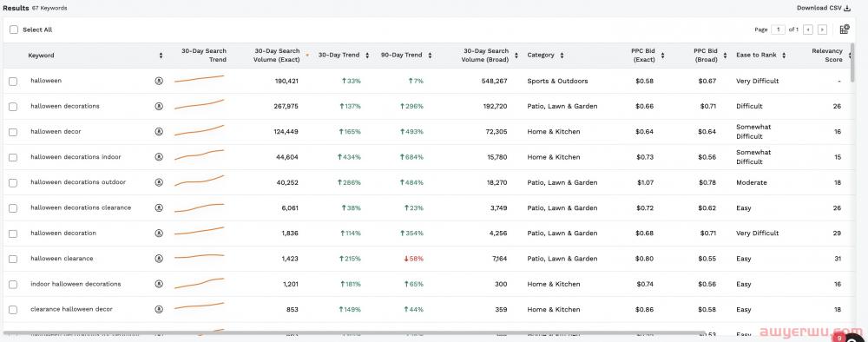Sort by Category column arrows
This screenshot has width=868, height=342.
pyautogui.click(x=562, y=56)
